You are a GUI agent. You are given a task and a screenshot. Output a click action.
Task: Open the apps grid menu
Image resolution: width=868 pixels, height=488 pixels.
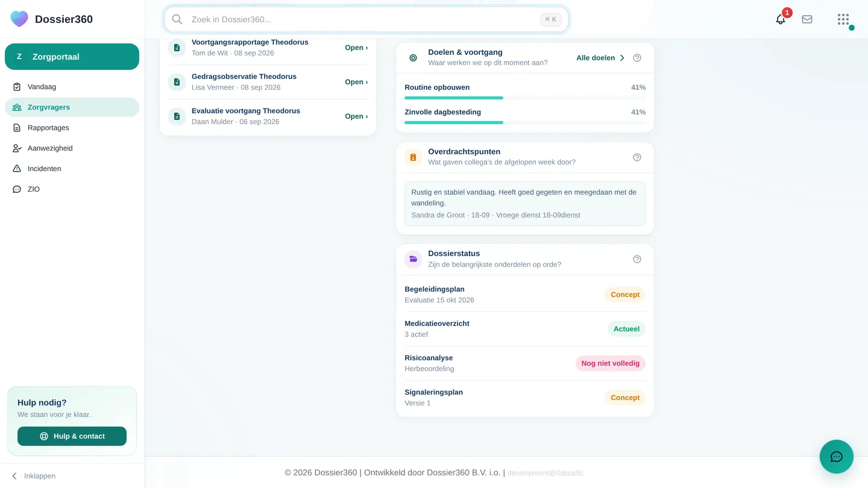(x=843, y=19)
